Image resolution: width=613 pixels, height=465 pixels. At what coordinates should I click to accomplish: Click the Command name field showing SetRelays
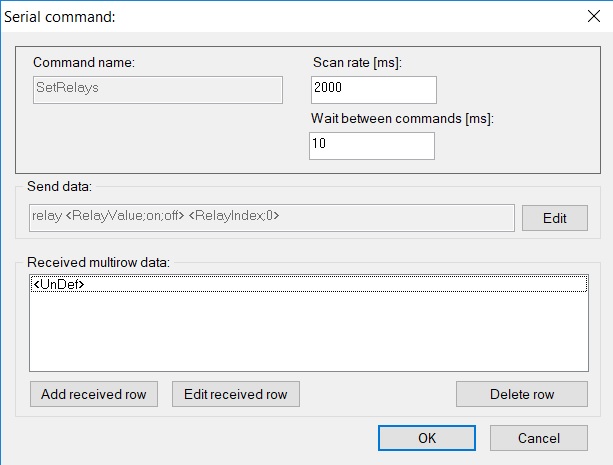(x=158, y=90)
